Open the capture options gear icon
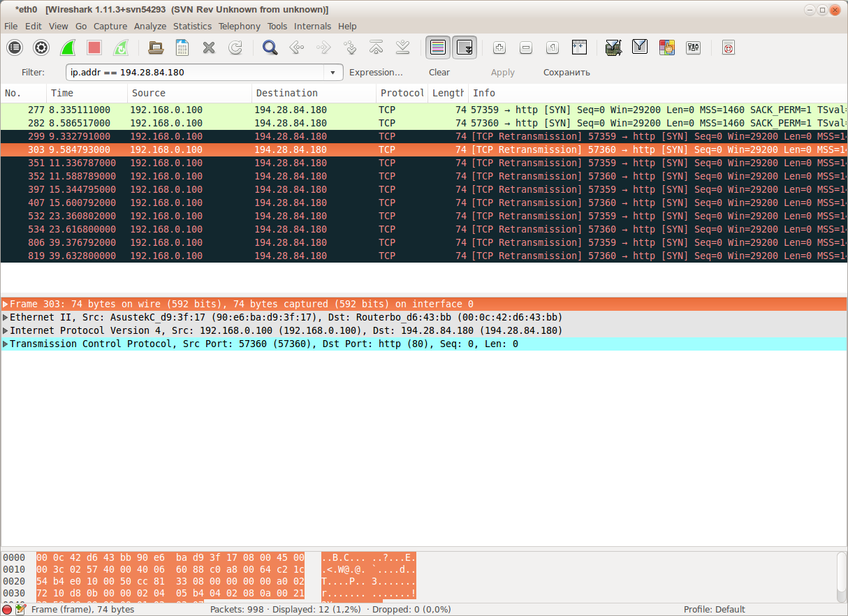Viewport: 848px width, 616px height. tap(41, 47)
